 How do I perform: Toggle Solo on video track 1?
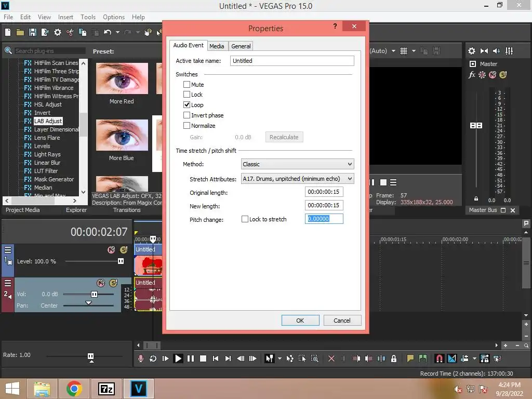click(x=124, y=250)
